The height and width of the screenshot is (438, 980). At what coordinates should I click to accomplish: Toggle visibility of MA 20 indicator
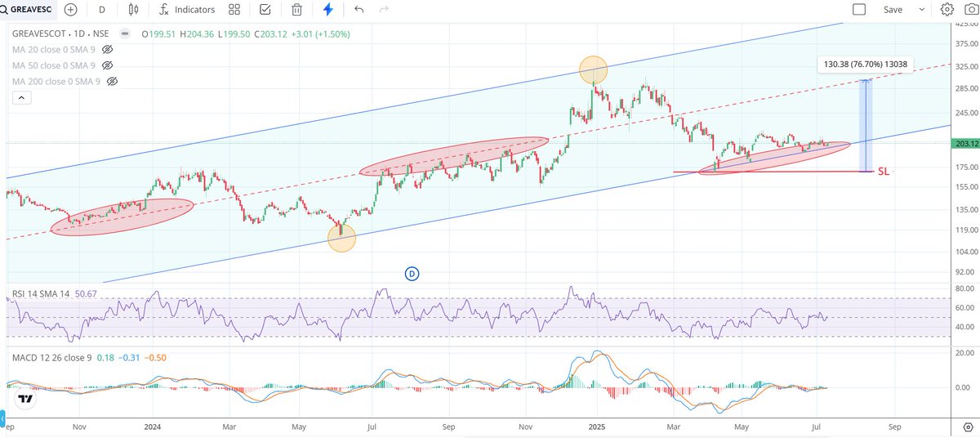pos(107,50)
